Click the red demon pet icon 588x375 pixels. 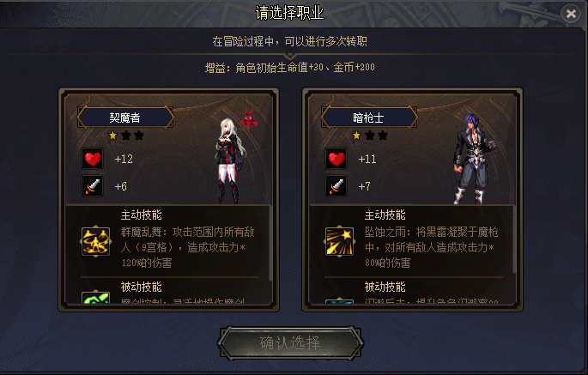tap(249, 118)
